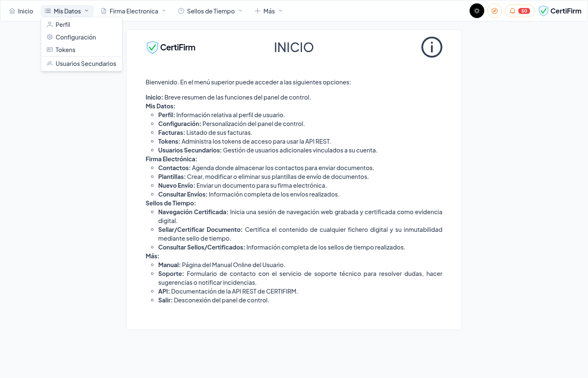Select Tokens from the menu
The width and height of the screenshot is (588, 378).
(x=81, y=50)
